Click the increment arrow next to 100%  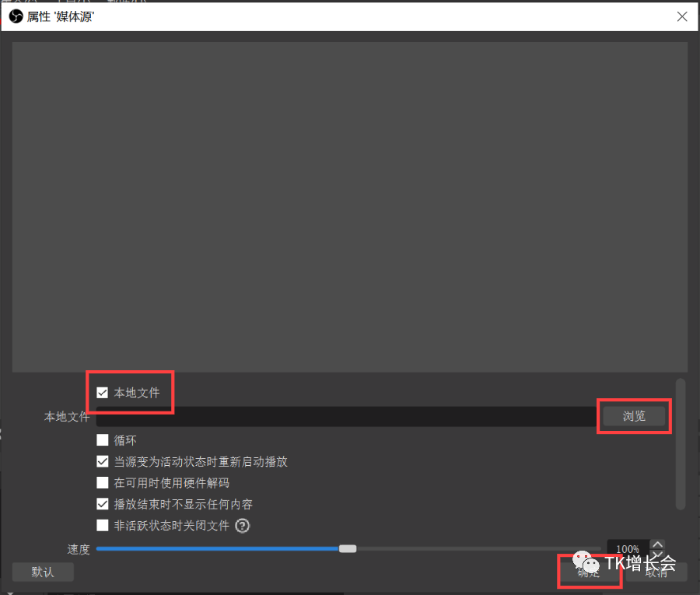[657, 544]
